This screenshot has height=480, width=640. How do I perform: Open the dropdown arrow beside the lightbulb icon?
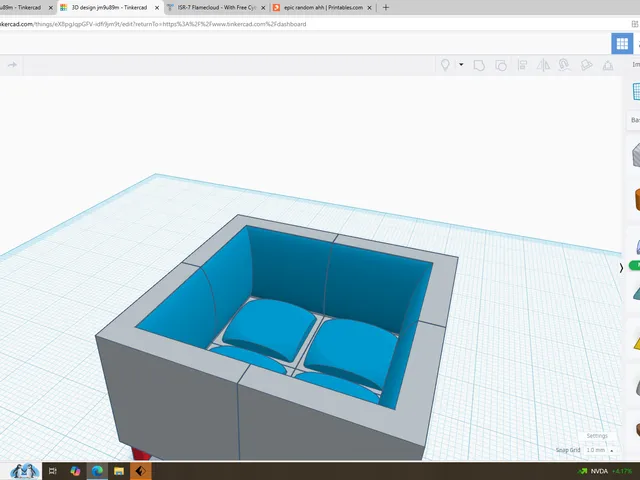click(x=461, y=64)
